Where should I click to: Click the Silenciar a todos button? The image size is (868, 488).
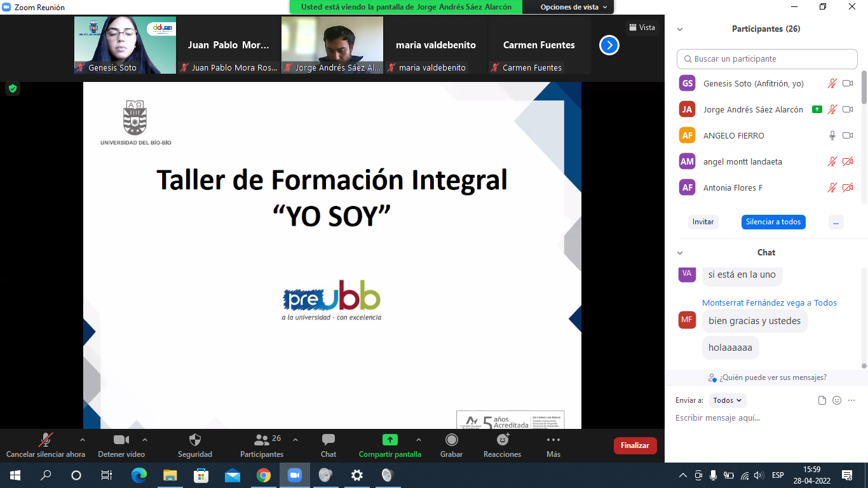coord(773,222)
